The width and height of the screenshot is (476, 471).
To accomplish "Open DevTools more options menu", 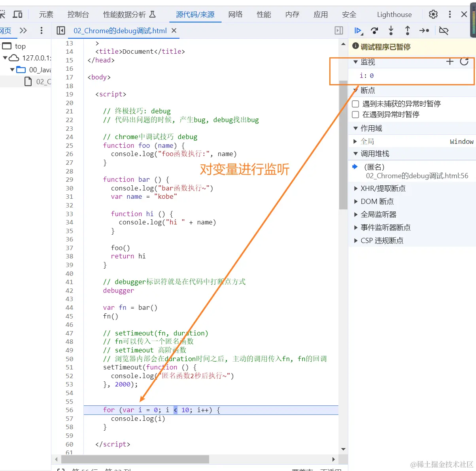I will [450, 15].
